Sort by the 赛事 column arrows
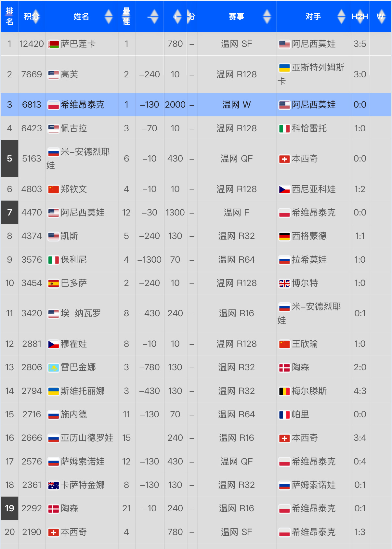The width and height of the screenshot is (392, 549). click(x=267, y=16)
